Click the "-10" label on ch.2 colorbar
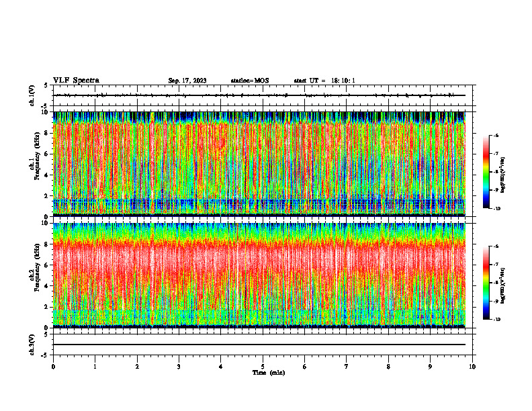 tap(496, 320)
